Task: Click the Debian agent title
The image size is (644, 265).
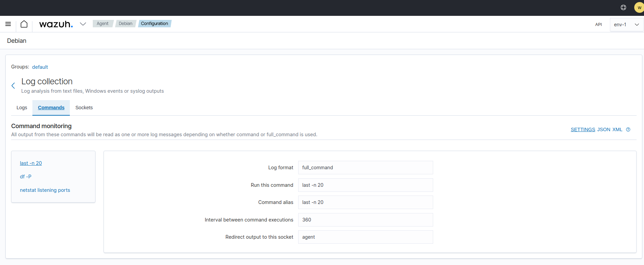Action: 17,41
